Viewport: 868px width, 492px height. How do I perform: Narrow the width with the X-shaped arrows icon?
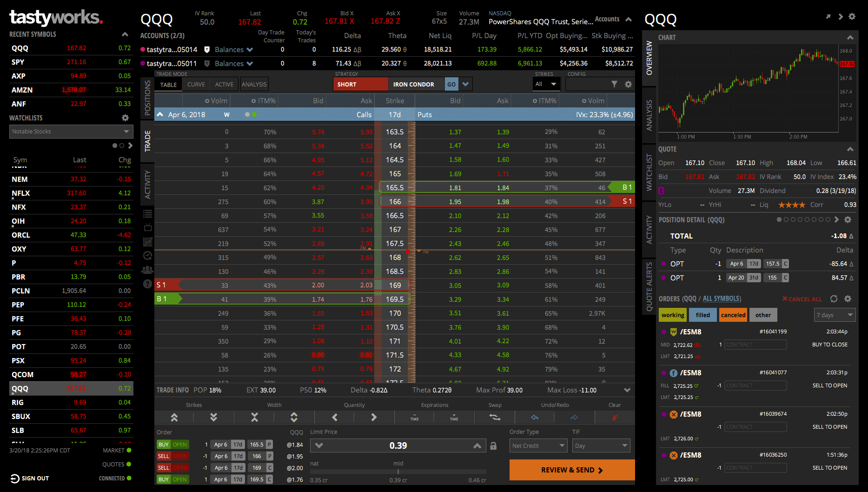point(254,417)
